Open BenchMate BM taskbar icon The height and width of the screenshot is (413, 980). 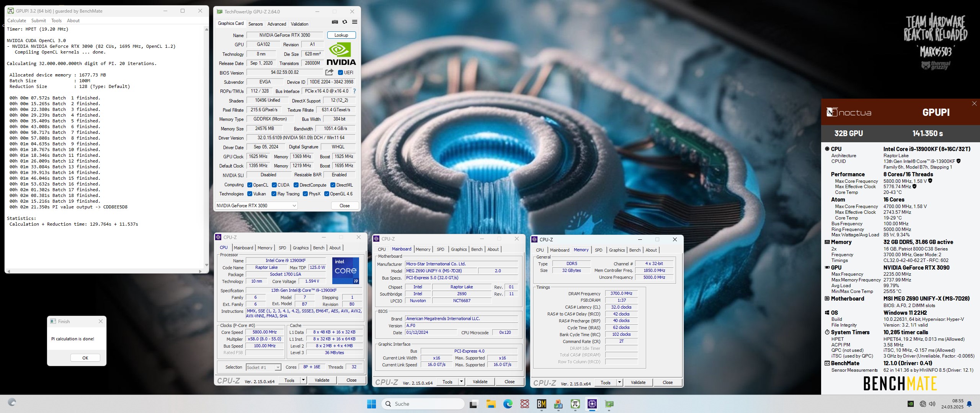542,404
